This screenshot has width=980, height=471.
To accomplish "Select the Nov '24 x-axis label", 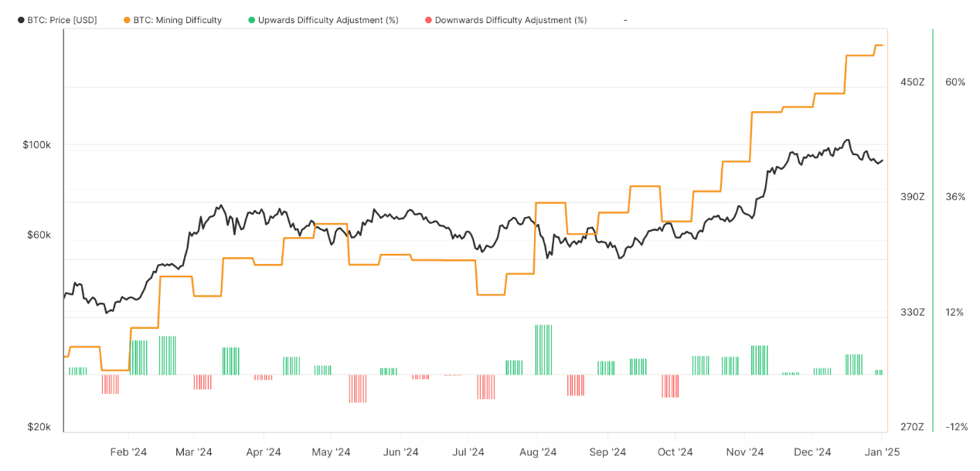I will coord(745,452).
